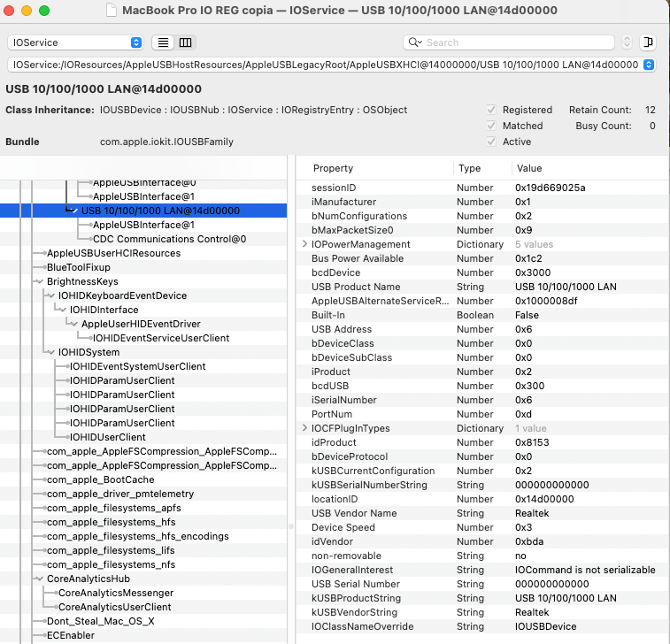
Task: Select com_apple_BootCache item
Action: pos(100,479)
